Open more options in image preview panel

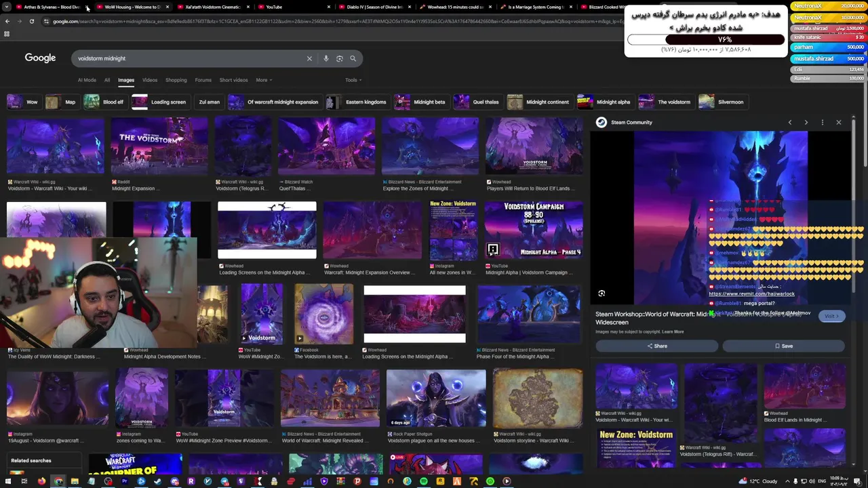pyautogui.click(x=823, y=122)
